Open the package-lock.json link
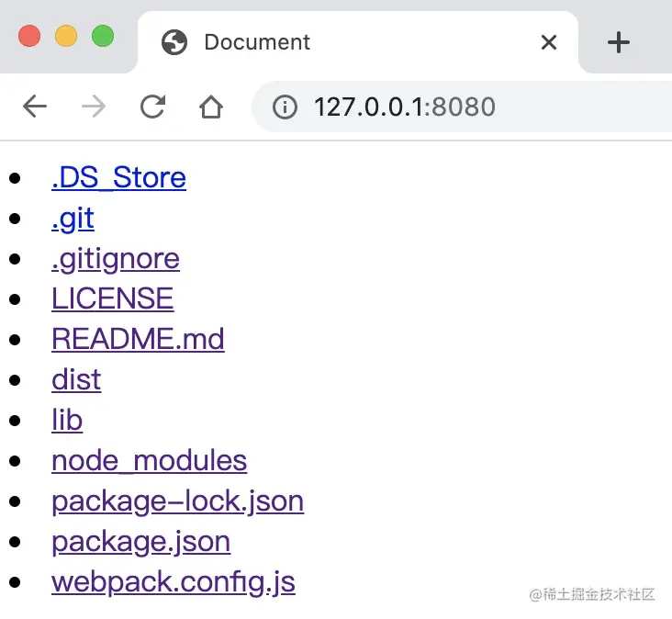Viewport: 672px width, 619px height. (x=178, y=501)
